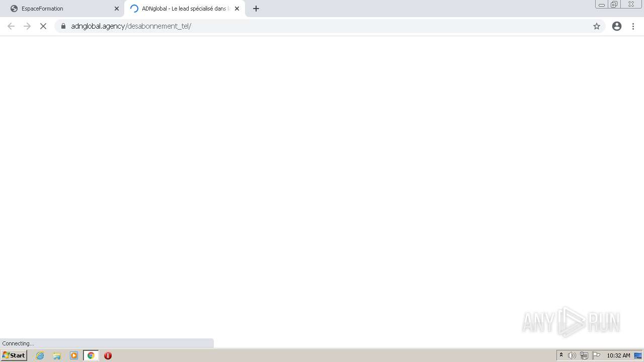Show hidden system tray icons
This screenshot has height=362, width=644.
561,355
